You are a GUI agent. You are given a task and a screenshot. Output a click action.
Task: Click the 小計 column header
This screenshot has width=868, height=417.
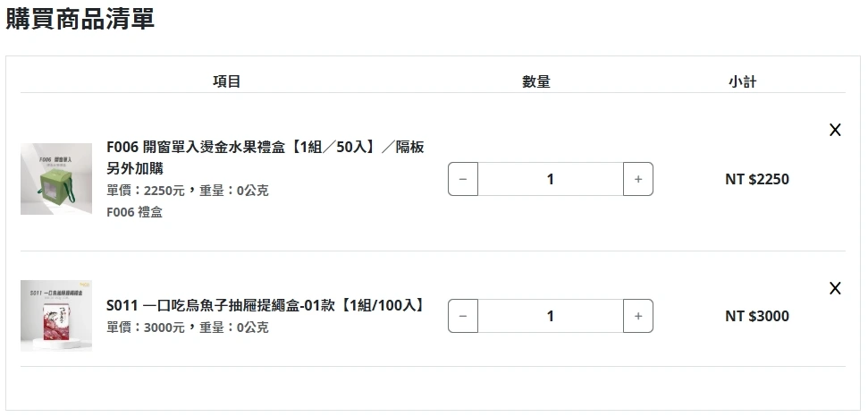742,81
